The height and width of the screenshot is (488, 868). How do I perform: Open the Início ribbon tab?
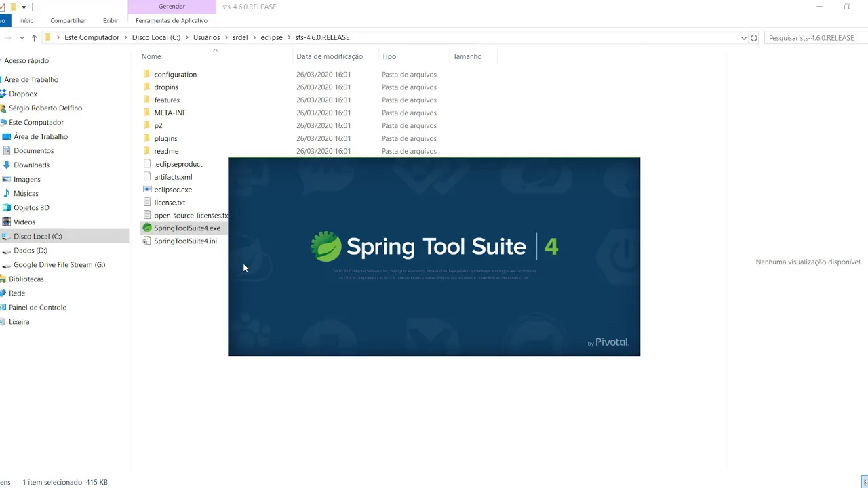pyautogui.click(x=26, y=20)
